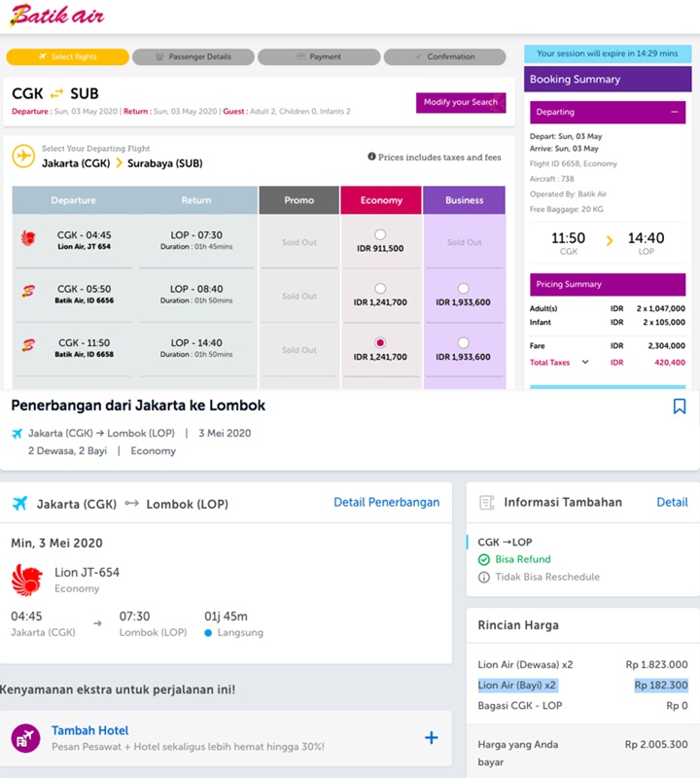The width and height of the screenshot is (700, 778).
Task: Click the 2 Dewasa, 2 Bayi passenger text
Action: (x=67, y=451)
